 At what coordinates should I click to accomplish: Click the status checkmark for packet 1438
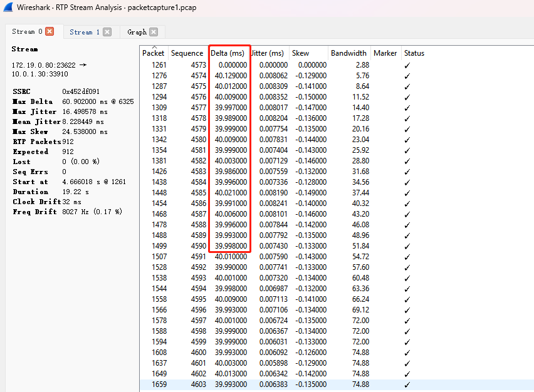(x=407, y=182)
